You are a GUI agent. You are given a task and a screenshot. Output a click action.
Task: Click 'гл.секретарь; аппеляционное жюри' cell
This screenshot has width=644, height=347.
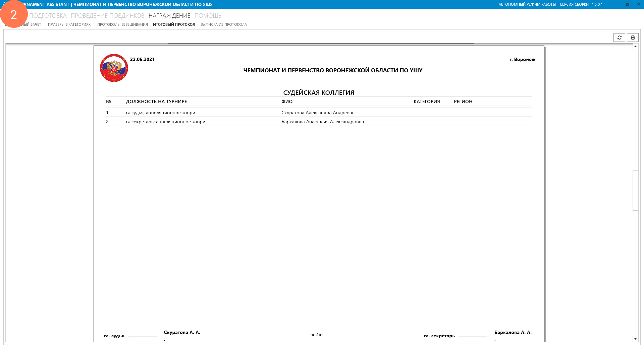click(166, 122)
